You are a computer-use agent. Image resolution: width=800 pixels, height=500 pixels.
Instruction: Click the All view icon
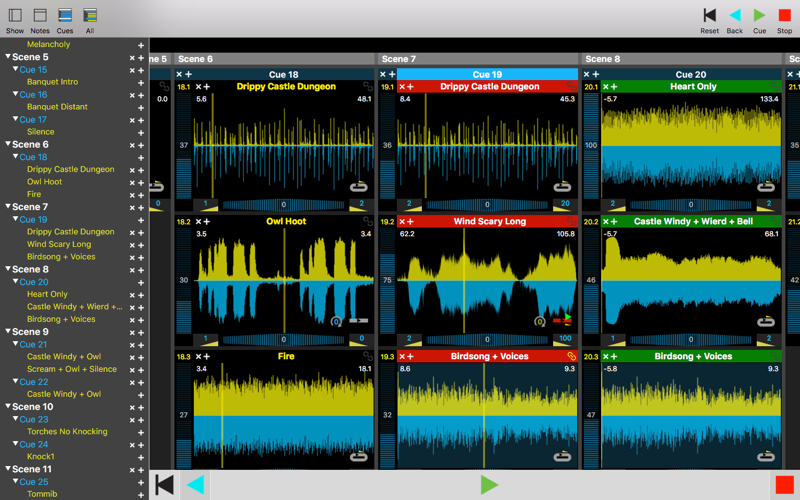(x=90, y=15)
